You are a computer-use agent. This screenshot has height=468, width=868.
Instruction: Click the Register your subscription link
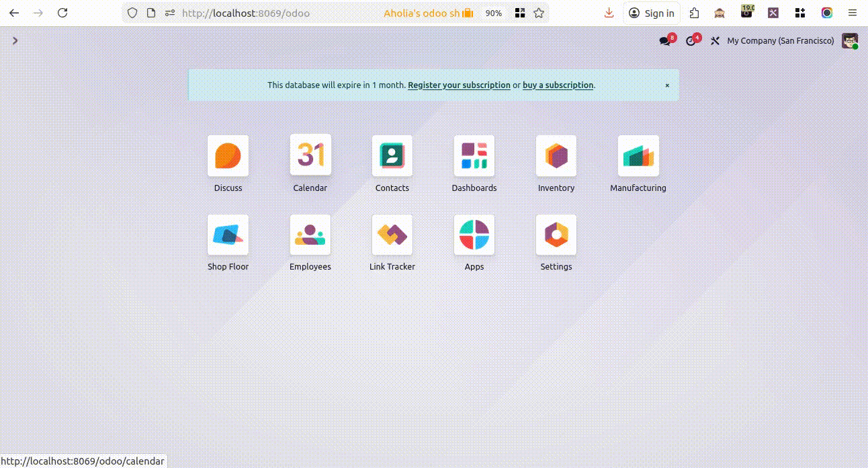459,85
